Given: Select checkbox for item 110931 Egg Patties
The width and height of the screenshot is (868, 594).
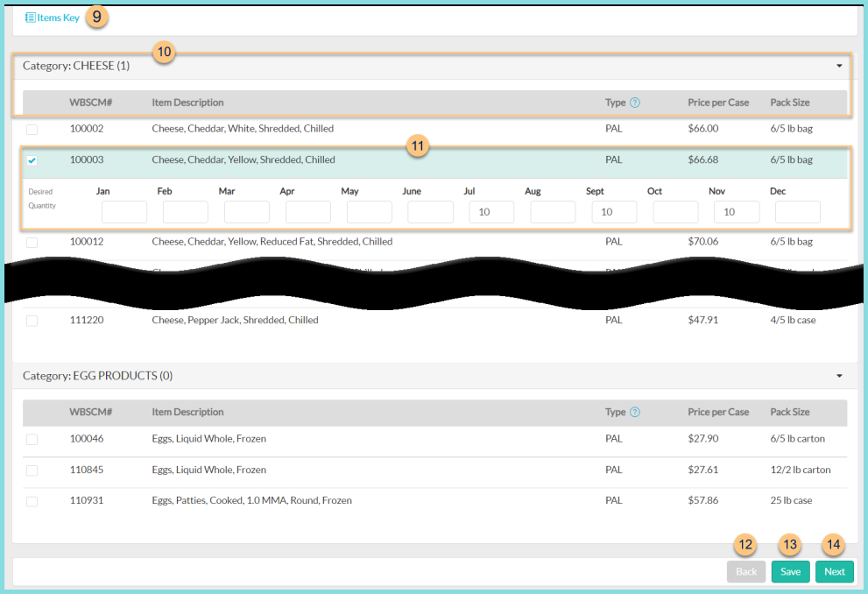Looking at the screenshot, I should click(x=32, y=500).
